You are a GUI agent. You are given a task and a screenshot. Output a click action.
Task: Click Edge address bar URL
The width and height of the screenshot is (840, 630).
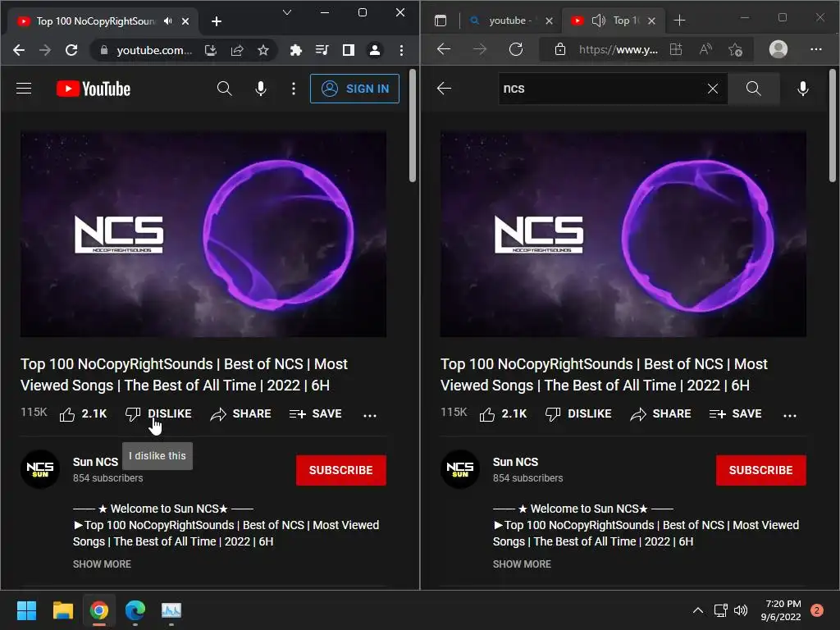(618, 50)
